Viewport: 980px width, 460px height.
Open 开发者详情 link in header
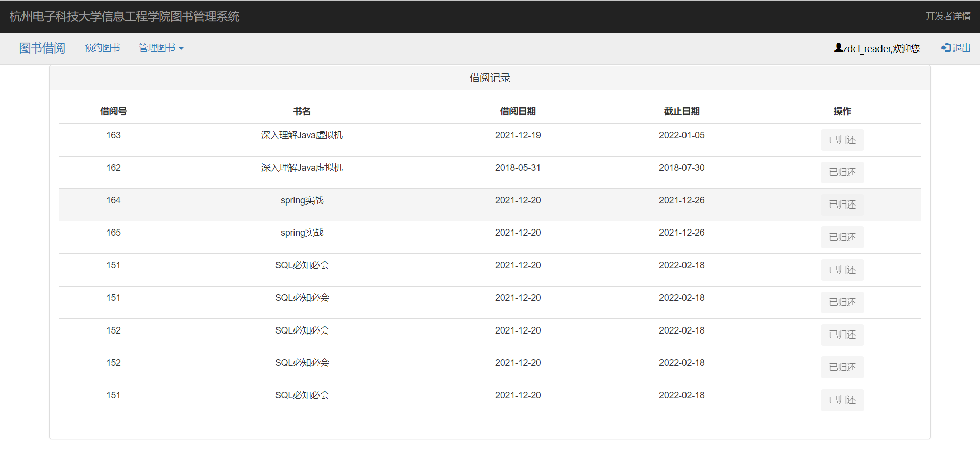click(948, 16)
